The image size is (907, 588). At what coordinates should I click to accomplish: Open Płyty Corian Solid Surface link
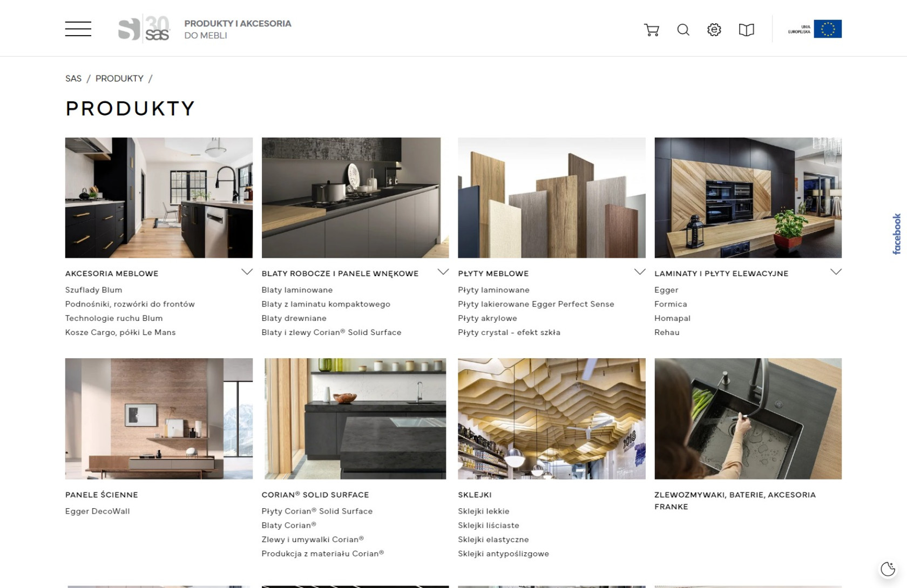[x=317, y=511]
